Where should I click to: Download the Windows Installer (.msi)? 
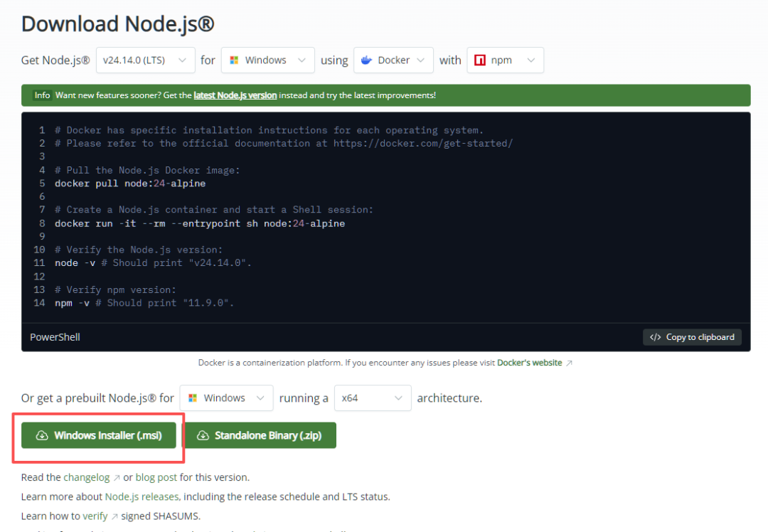(x=98, y=435)
